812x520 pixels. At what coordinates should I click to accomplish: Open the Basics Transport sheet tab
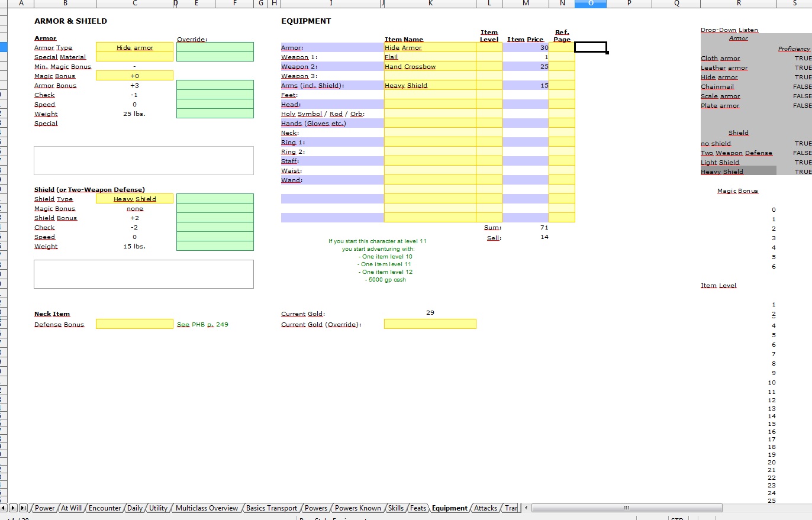coord(272,508)
